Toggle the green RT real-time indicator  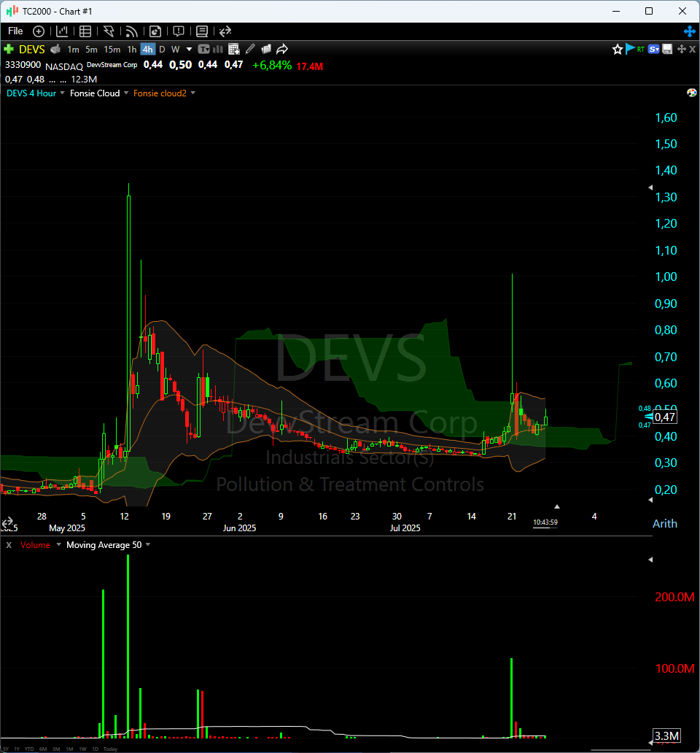click(640, 49)
